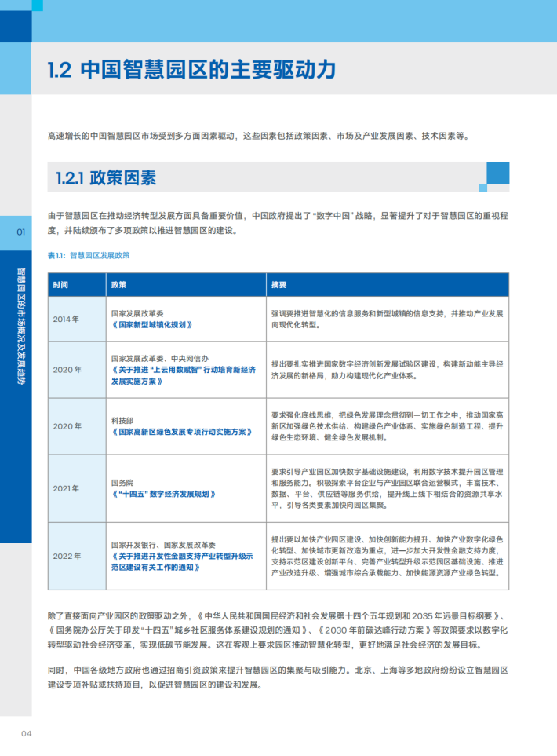Click the 国务院 issuer text in 2021 row
The height and width of the screenshot is (756, 557).
click(122, 483)
